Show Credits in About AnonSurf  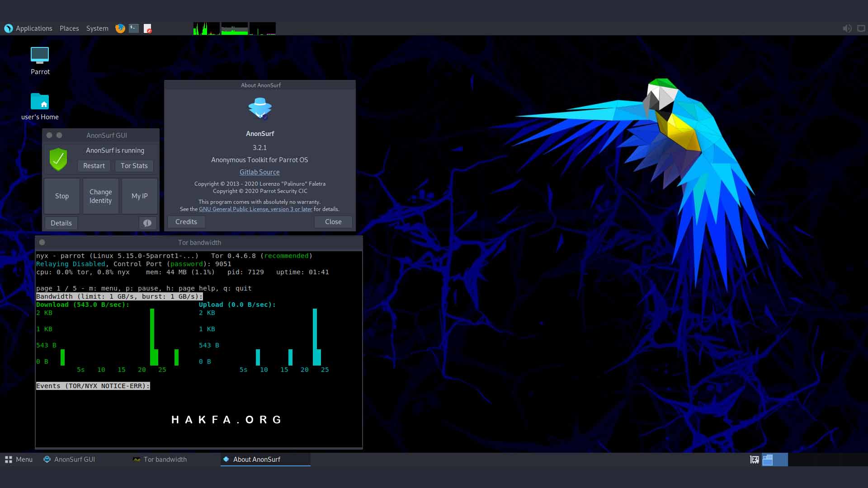pos(186,222)
